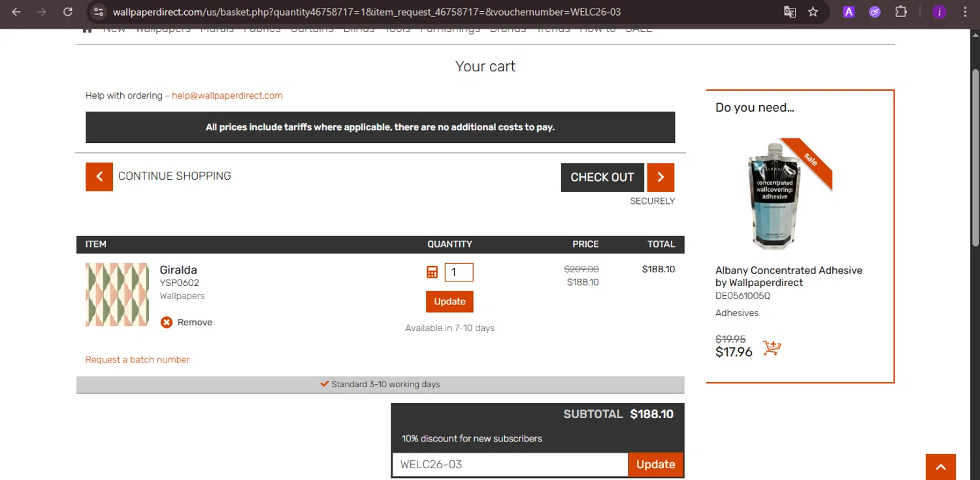
Task: Click the orange arrow next to Check Out
Action: [661, 177]
